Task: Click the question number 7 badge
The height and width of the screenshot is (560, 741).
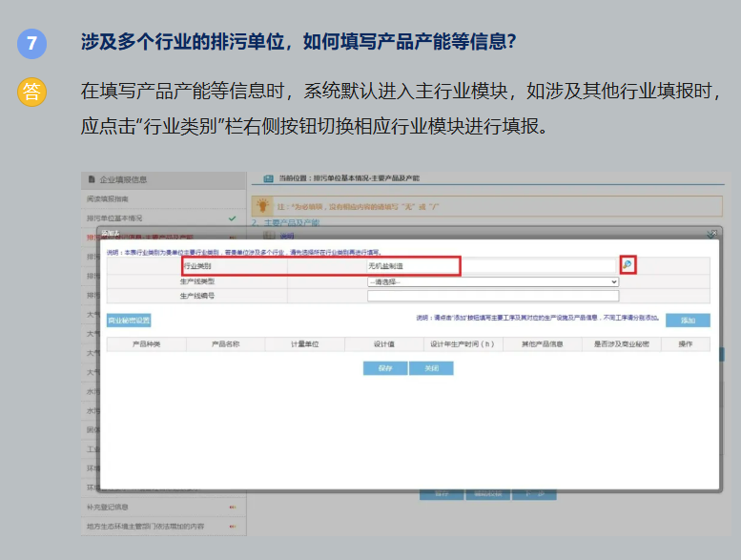Action: pyautogui.click(x=31, y=44)
